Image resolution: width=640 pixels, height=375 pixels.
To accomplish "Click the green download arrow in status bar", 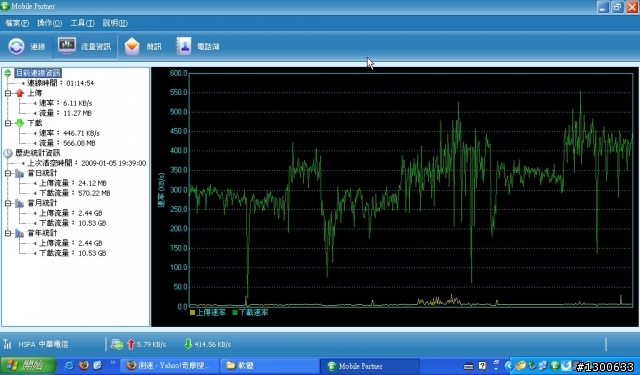I will tap(188, 344).
